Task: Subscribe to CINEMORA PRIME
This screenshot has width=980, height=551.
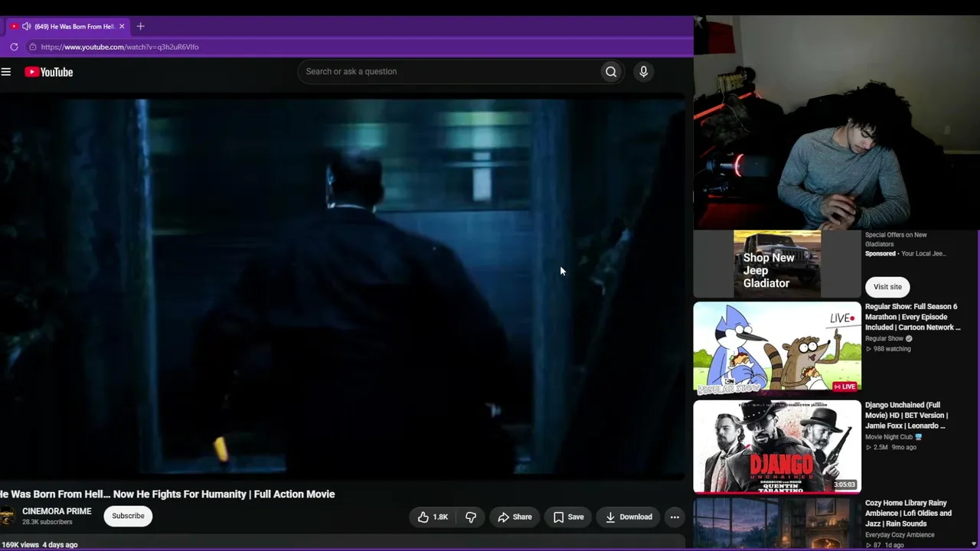Action: click(x=128, y=516)
